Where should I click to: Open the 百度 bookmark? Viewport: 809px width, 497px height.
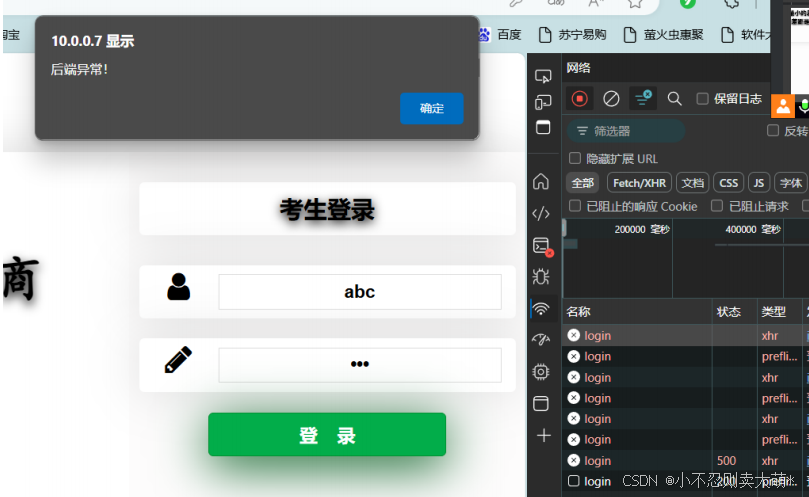500,35
